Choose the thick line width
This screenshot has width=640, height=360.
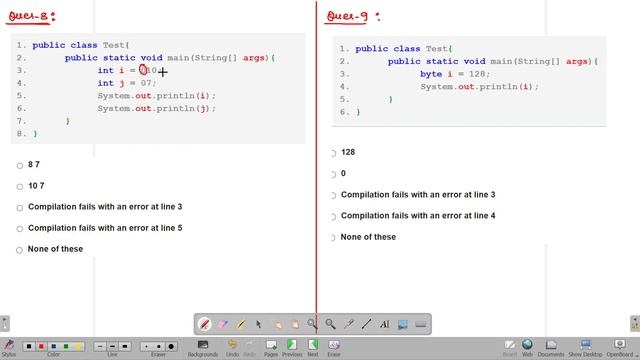[125, 346]
